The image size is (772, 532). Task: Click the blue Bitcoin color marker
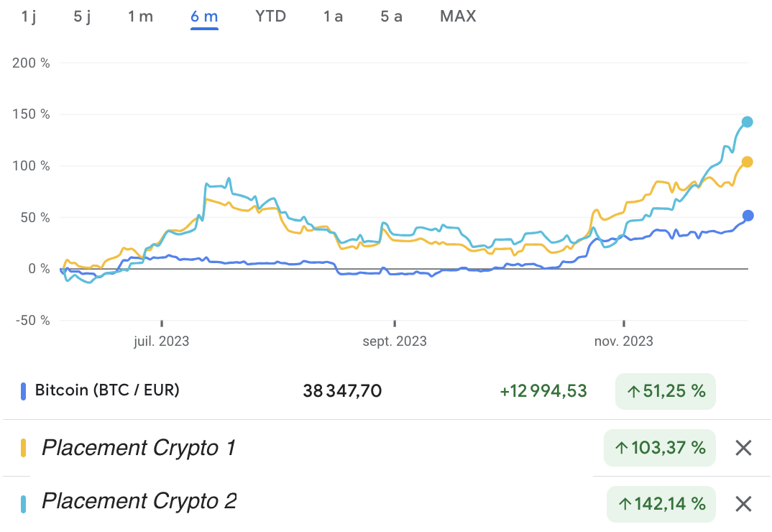click(x=24, y=391)
